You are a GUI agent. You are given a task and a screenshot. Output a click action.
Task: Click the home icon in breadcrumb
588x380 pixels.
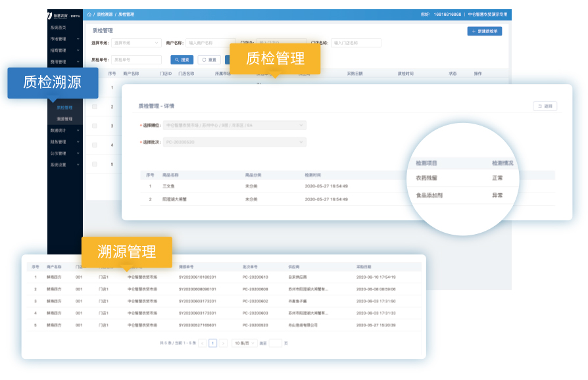click(89, 14)
